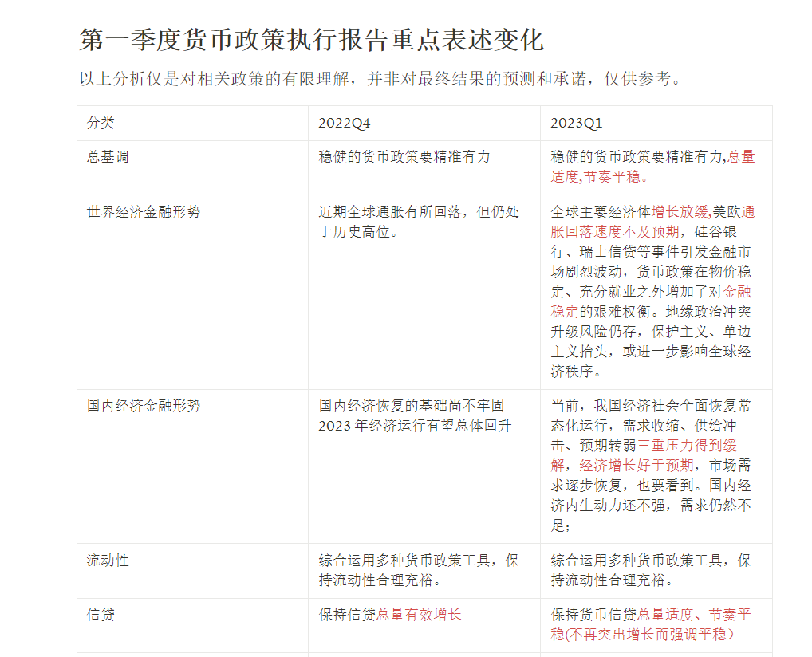The image size is (812, 657).
Task: Click 流动性 row text in 2023Q1 column
Action: click(650, 570)
